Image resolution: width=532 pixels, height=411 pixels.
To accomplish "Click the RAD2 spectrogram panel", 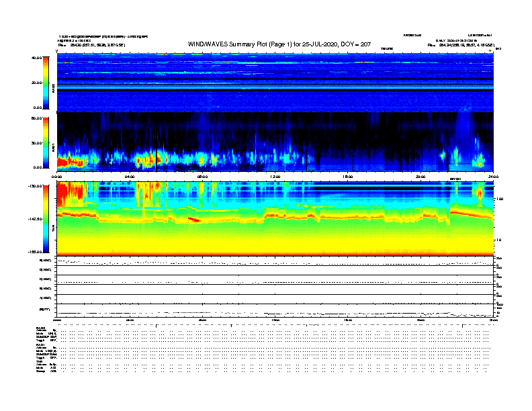I will point(275,83).
